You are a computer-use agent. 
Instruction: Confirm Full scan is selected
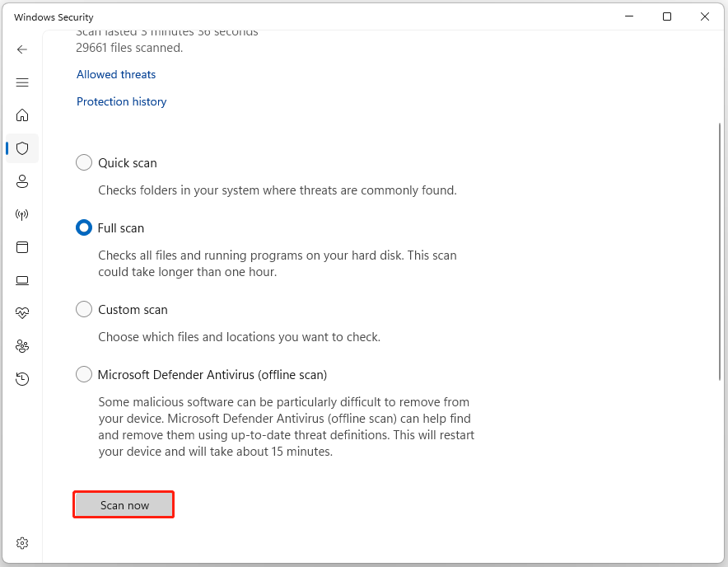point(83,227)
